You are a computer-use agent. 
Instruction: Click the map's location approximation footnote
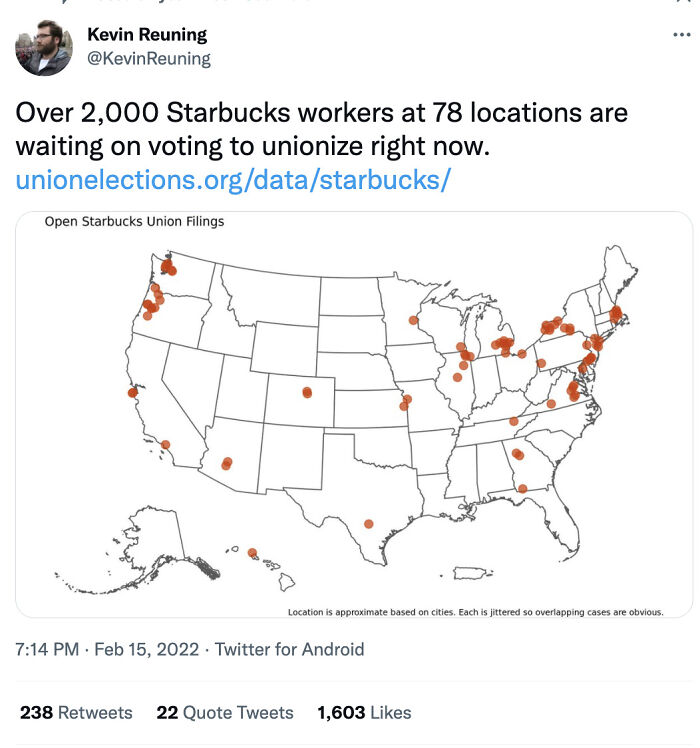tap(475, 612)
